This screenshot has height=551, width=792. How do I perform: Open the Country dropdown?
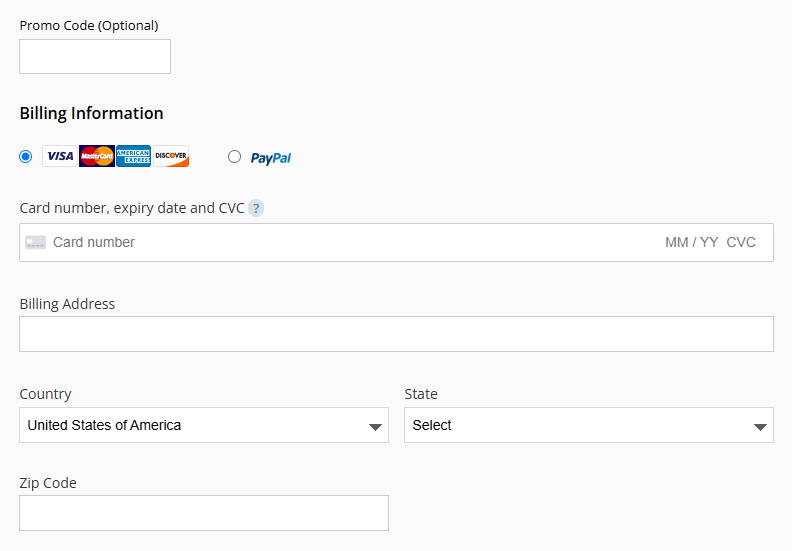(204, 425)
